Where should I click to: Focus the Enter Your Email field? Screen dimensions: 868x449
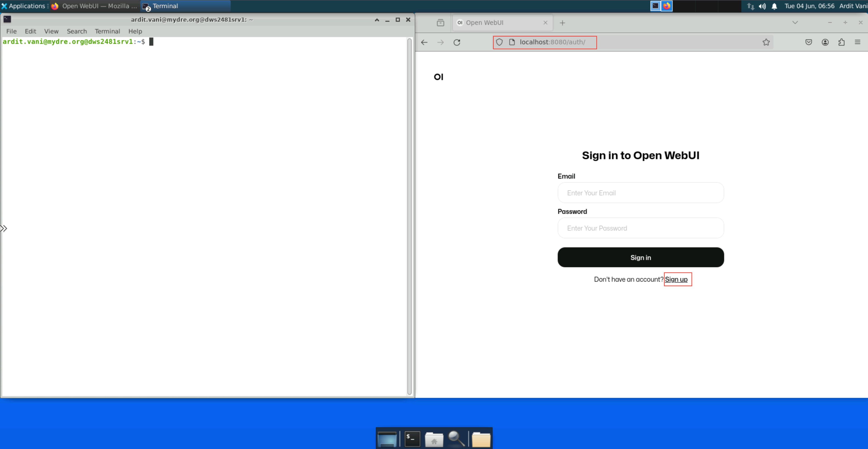(x=640, y=193)
